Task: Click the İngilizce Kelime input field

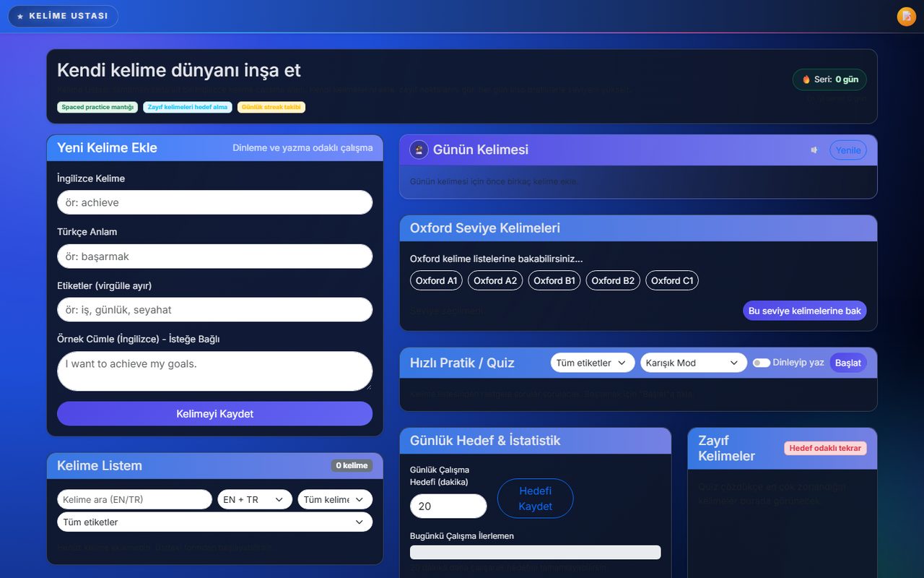Action: [x=215, y=202]
